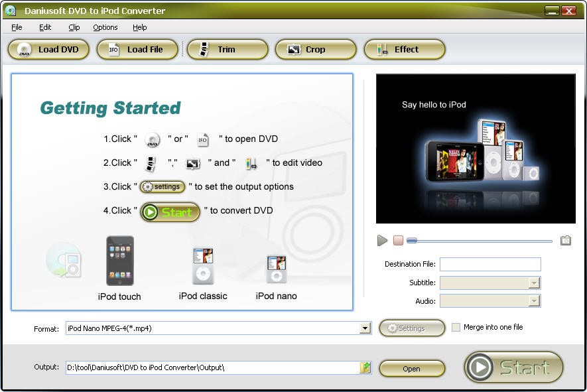Play the preview video
587x392 pixels.
pyautogui.click(x=382, y=240)
